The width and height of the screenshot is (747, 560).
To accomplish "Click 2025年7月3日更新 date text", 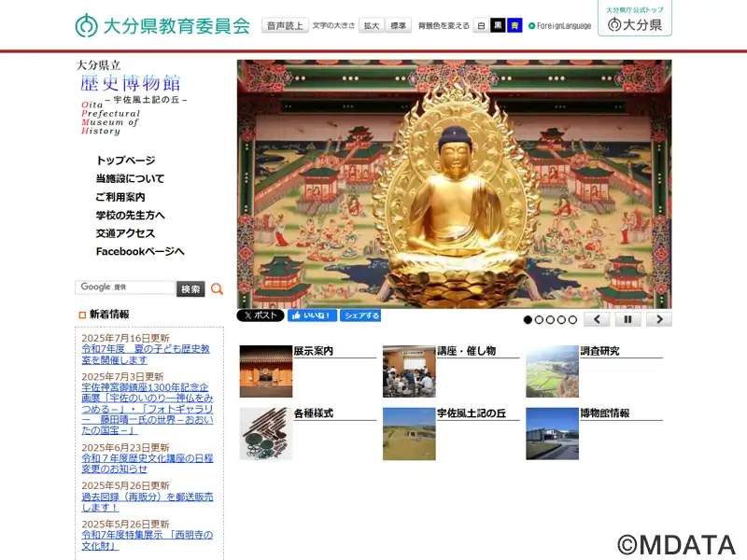I will pos(122,377).
